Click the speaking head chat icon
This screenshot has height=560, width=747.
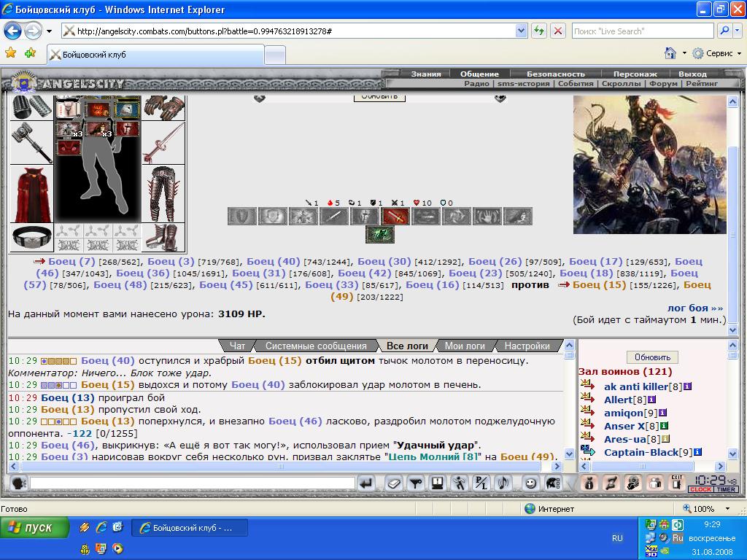[x=18, y=483]
